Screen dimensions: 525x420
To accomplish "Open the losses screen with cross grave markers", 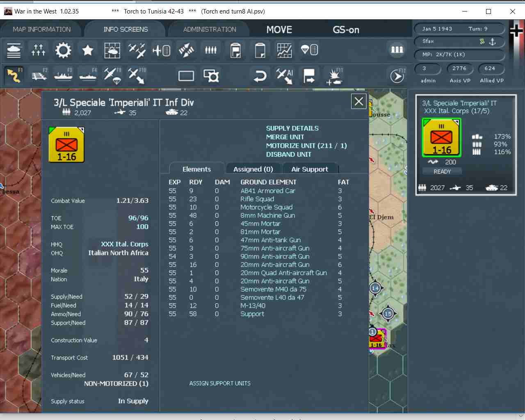I will pyautogui.click(x=39, y=50).
